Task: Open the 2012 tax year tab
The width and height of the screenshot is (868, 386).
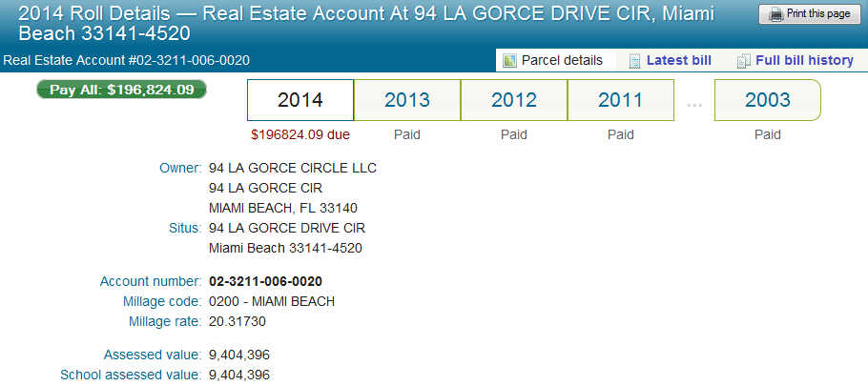Action: [x=514, y=100]
